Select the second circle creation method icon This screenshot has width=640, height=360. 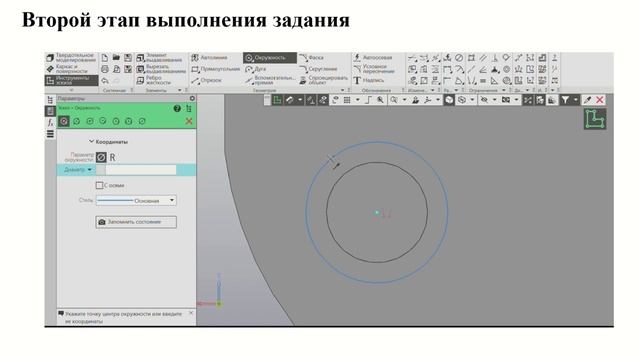77,121
